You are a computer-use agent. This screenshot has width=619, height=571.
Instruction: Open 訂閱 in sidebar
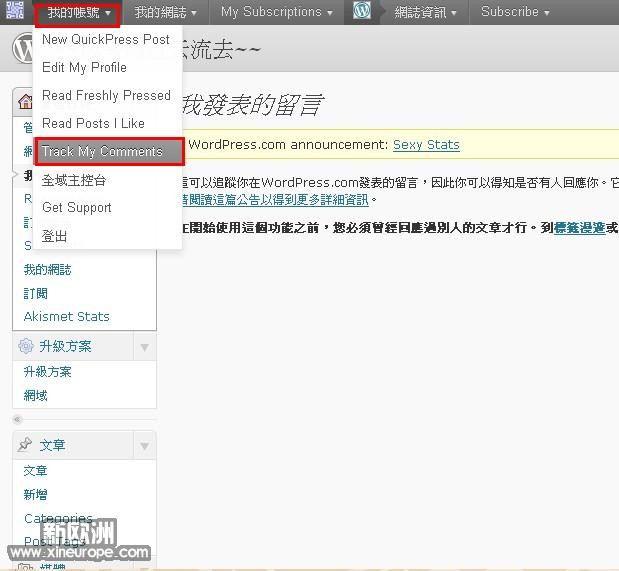coord(36,293)
